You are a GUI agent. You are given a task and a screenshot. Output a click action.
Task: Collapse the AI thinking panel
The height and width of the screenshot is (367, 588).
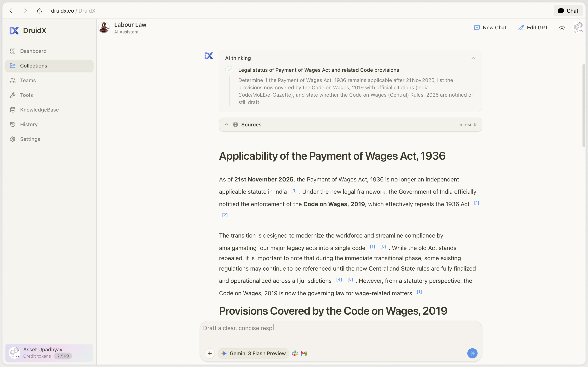[x=473, y=58]
